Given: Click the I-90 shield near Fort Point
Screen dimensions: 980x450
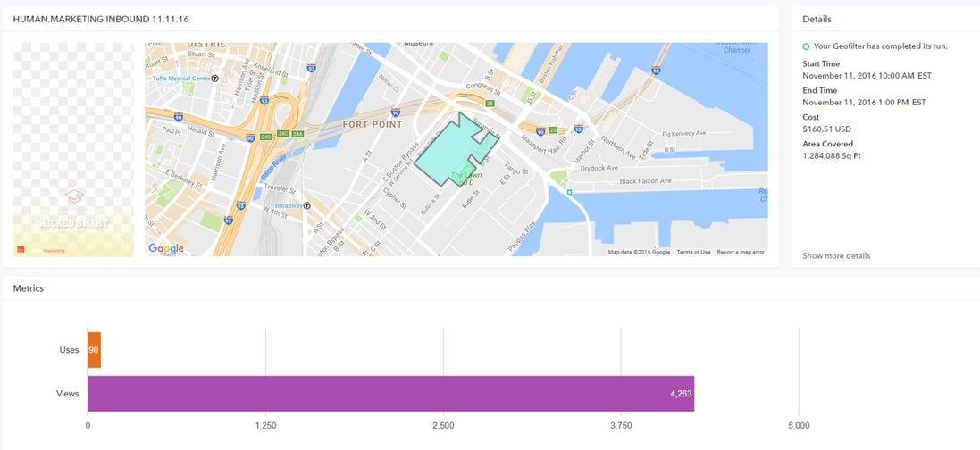Looking at the screenshot, I should pyautogui.click(x=396, y=112).
